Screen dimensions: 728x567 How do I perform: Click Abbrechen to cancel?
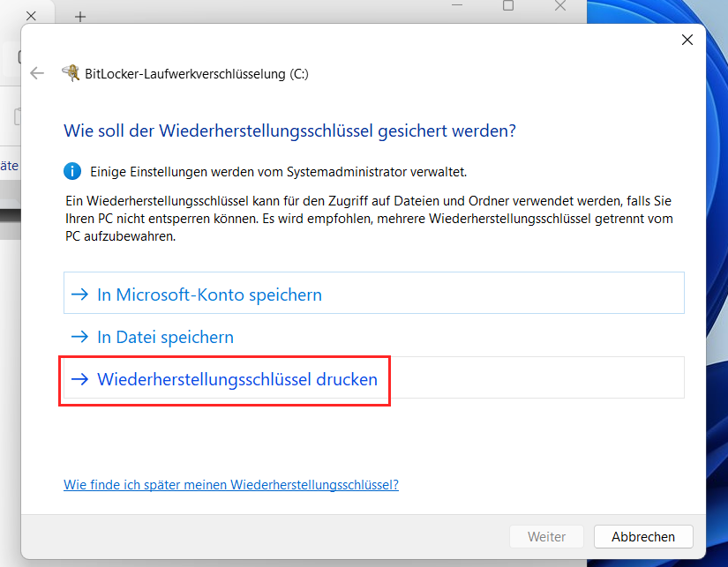[643, 537]
